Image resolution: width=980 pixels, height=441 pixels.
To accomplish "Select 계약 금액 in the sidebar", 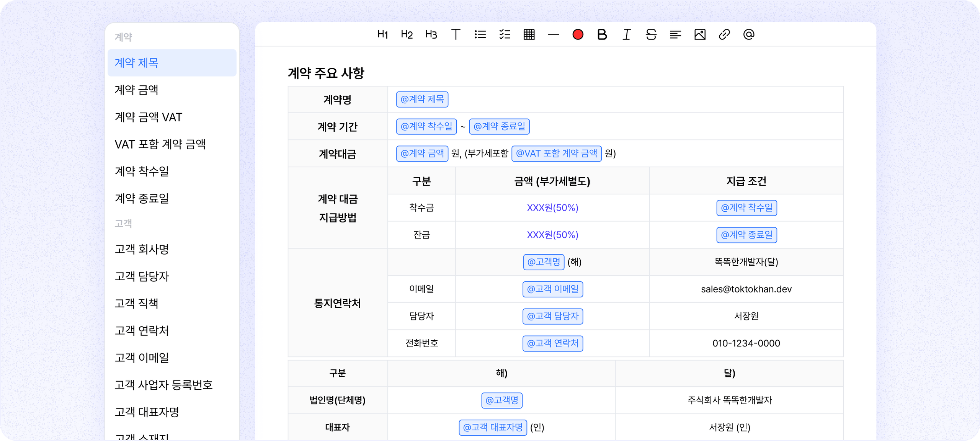I will tap(136, 90).
